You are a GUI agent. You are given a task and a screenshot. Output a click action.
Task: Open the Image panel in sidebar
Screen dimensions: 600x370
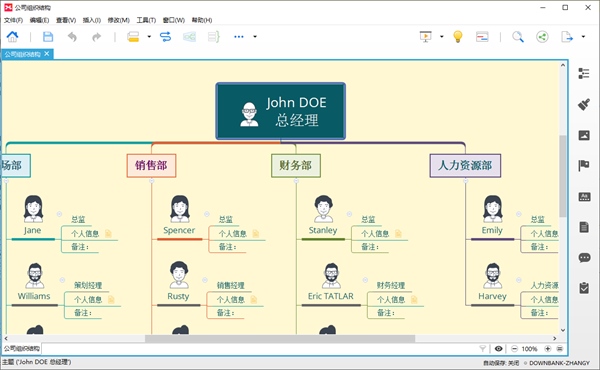[x=584, y=135]
